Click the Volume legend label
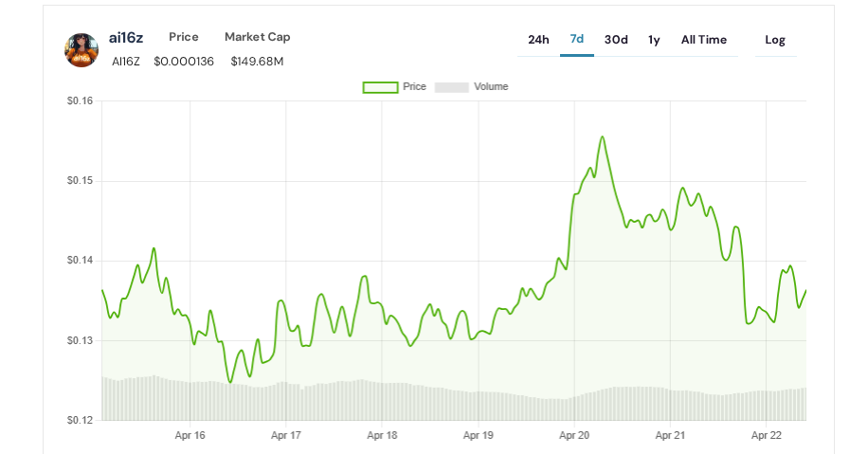The height and width of the screenshot is (454, 868). 491,87
